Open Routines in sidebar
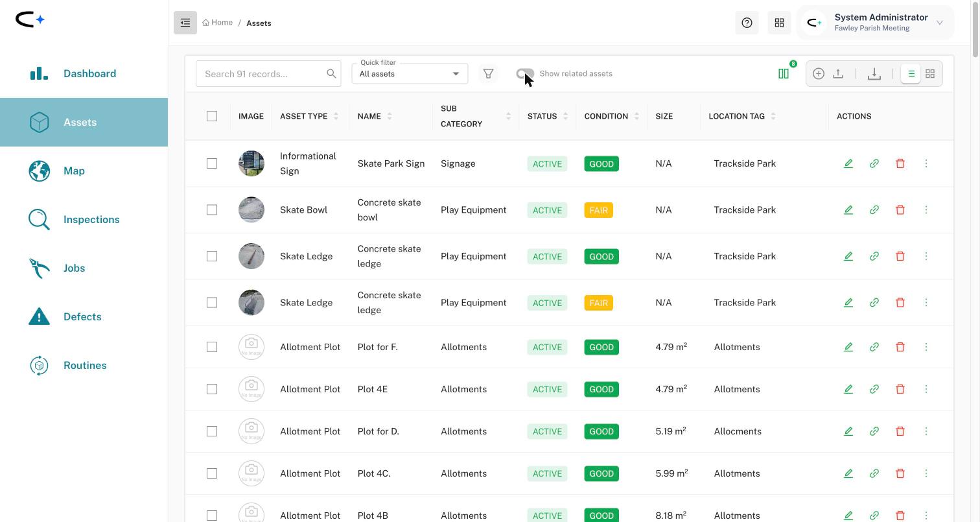 click(x=84, y=365)
